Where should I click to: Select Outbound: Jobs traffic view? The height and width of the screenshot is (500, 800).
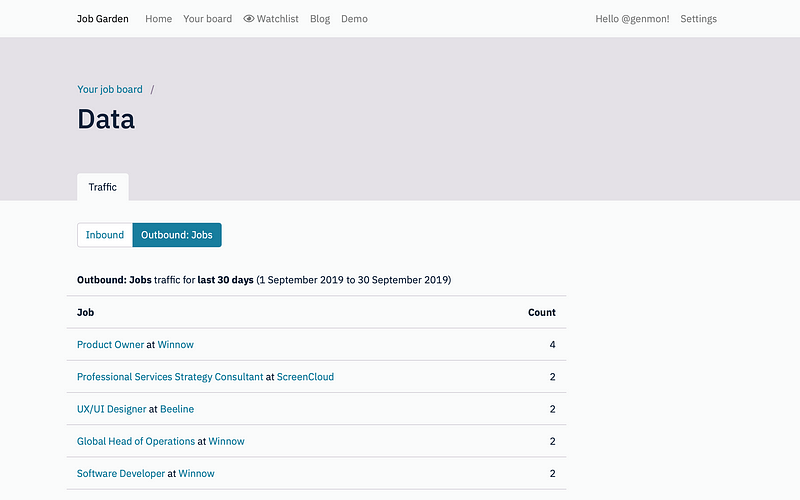pyautogui.click(x=177, y=235)
